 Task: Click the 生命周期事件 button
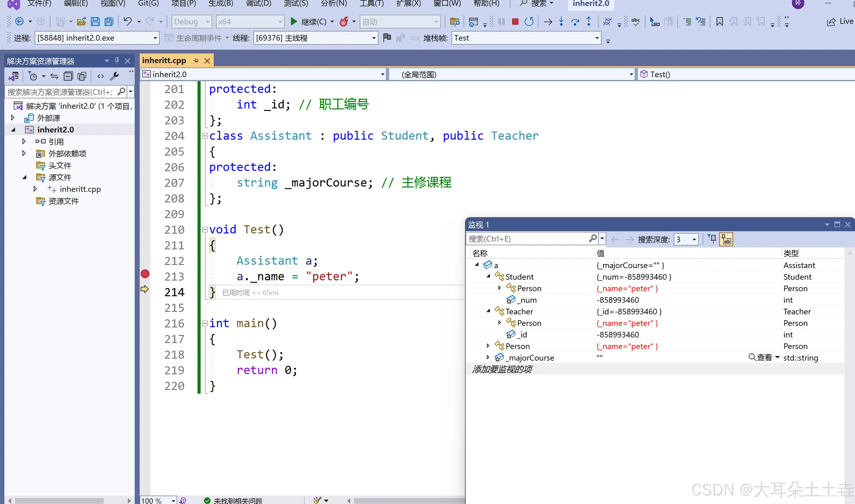193,38
